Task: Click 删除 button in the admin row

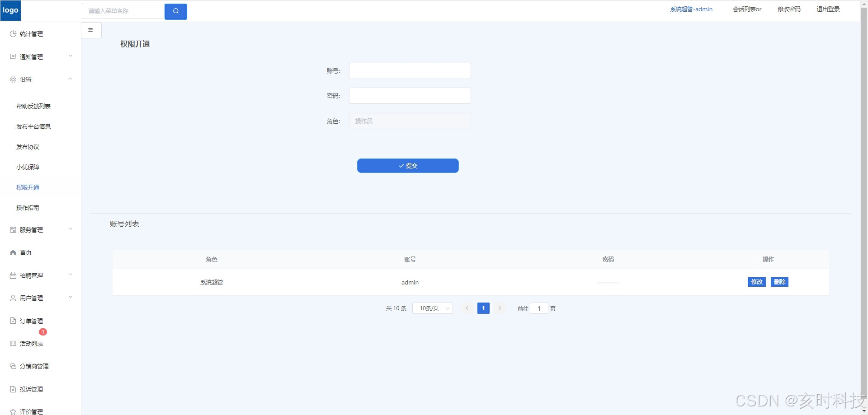Action: (779, 282)
